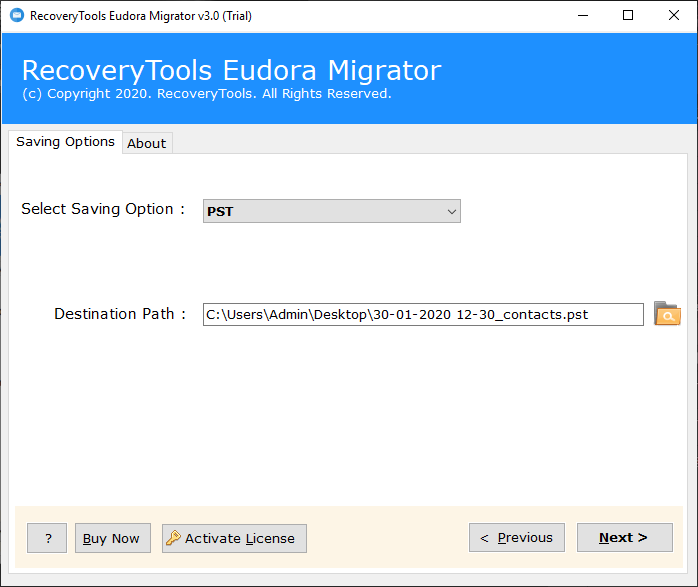Click the key icon on Activate License

(x=173, y=538)
